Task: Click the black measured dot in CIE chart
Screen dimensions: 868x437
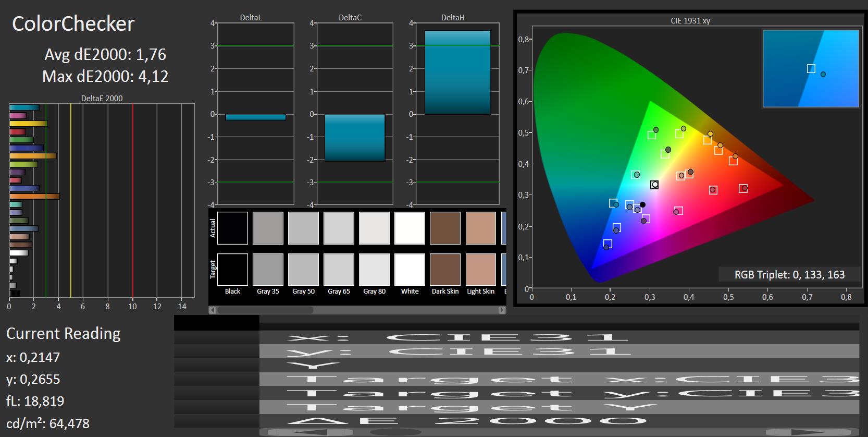Action: coord(642,205)
